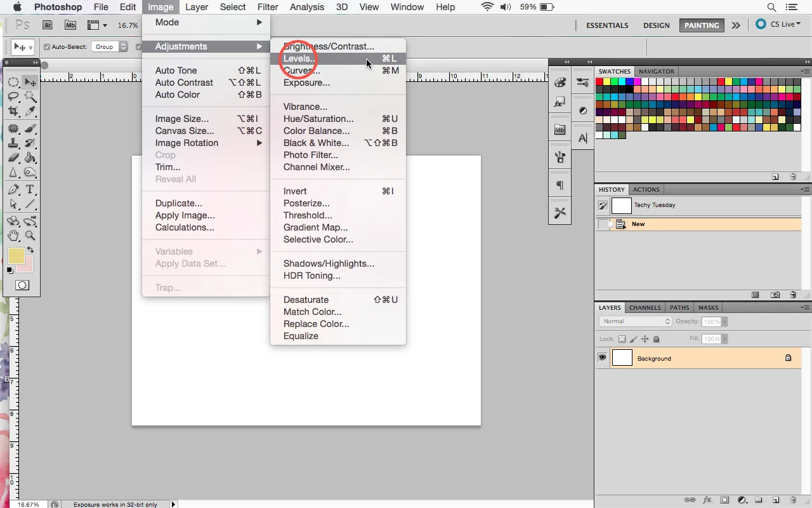Delete layer with Layers trash icon
812x508 pixels.
point(793,500)
